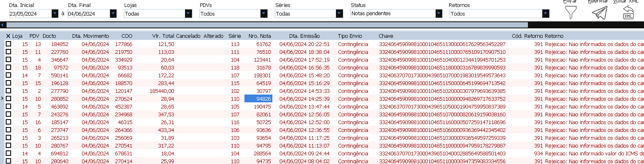Screen dimensions: 644x164
Task: Tick the checkbox for Docto 463892
Action: pos(8,106)
